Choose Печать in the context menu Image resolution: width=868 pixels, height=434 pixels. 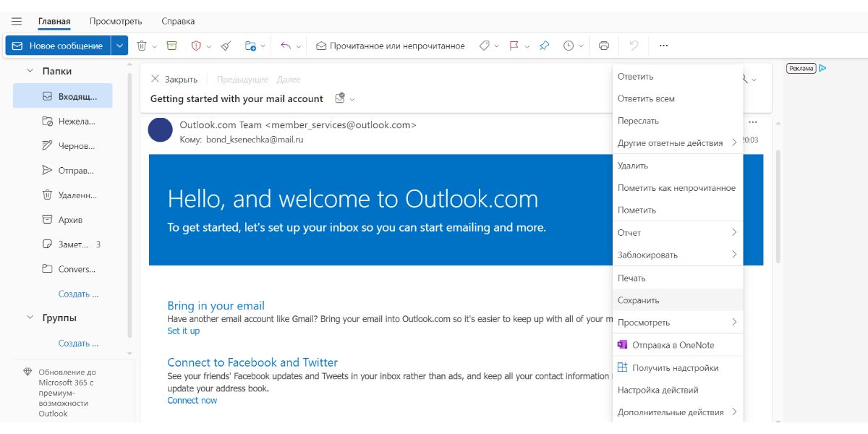pyautogui.click(x=678, y=278)
